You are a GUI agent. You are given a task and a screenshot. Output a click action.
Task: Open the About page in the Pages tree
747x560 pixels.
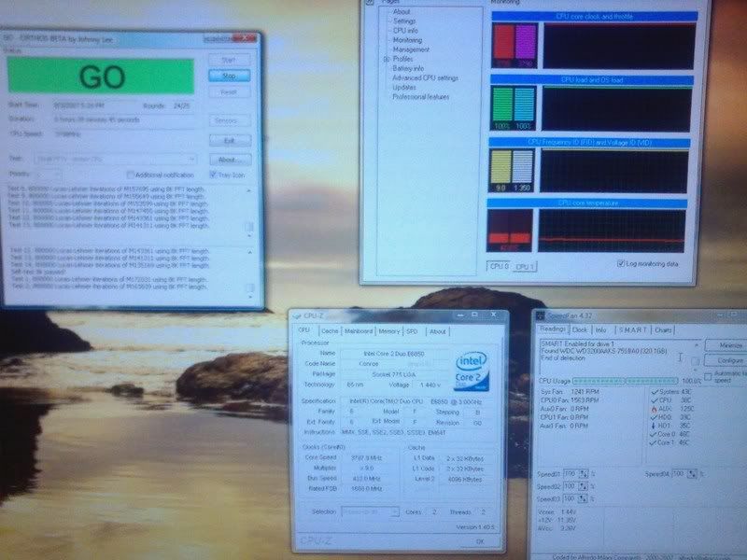(402, 11)
